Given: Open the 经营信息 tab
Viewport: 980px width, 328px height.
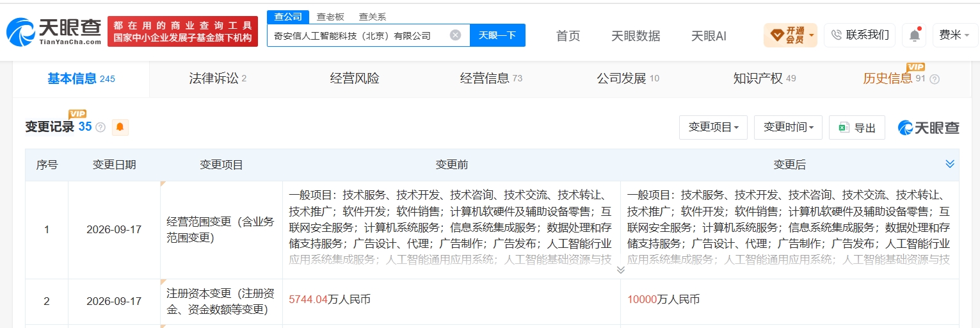Looking at the screenshot, I should [491, 79].
